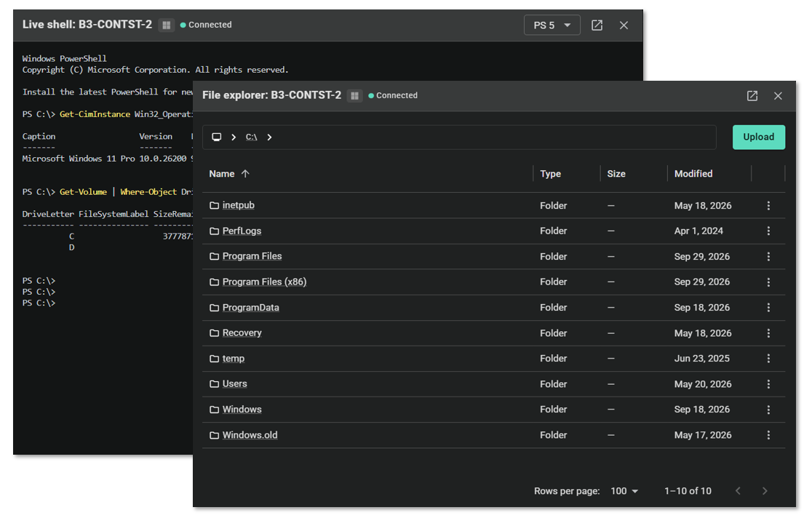Open the Users folder

[234, 384]
